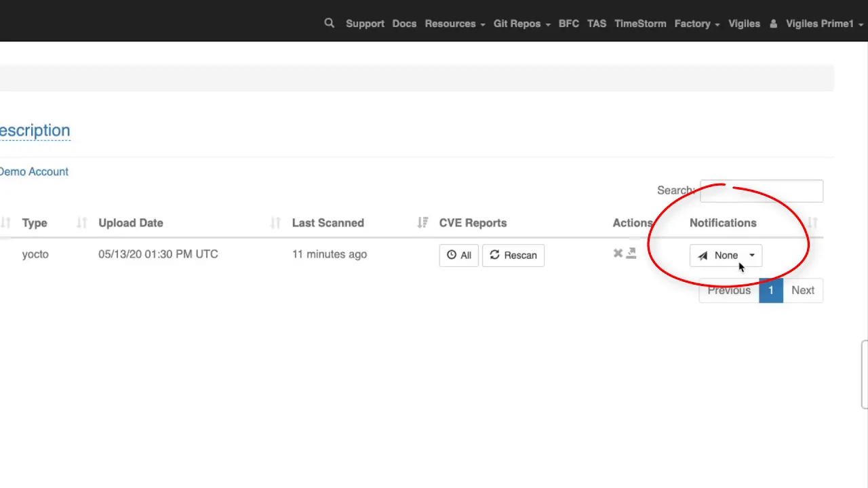Go to the Next page
The width and height of the screenshot is (868, 488).
point(803,290)
